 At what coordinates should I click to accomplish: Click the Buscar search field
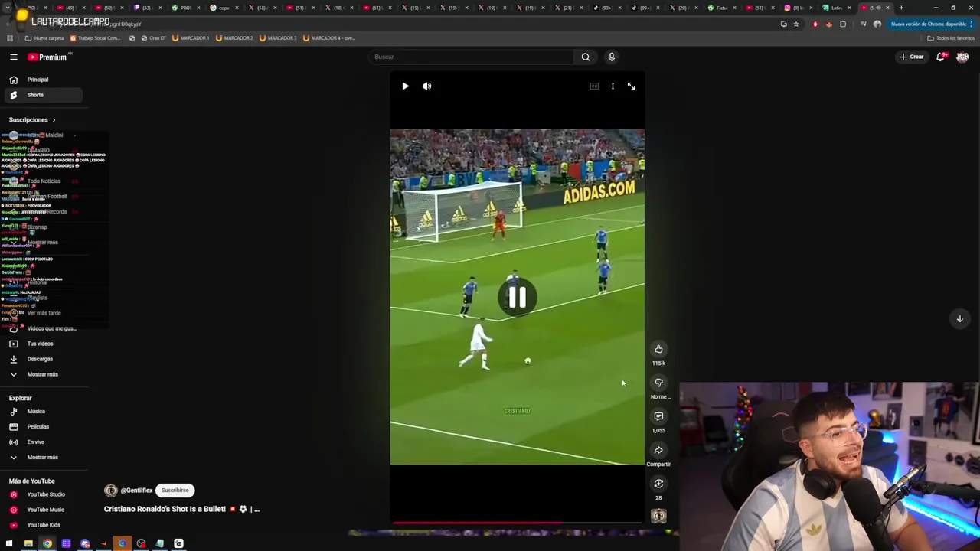click(472, 57)
